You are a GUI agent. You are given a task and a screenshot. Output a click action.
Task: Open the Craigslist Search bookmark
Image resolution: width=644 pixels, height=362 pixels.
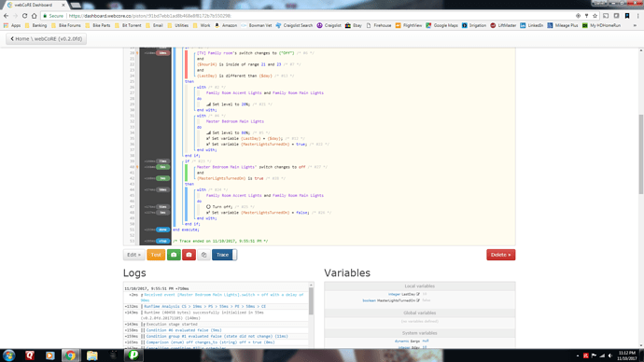point(294,25)
